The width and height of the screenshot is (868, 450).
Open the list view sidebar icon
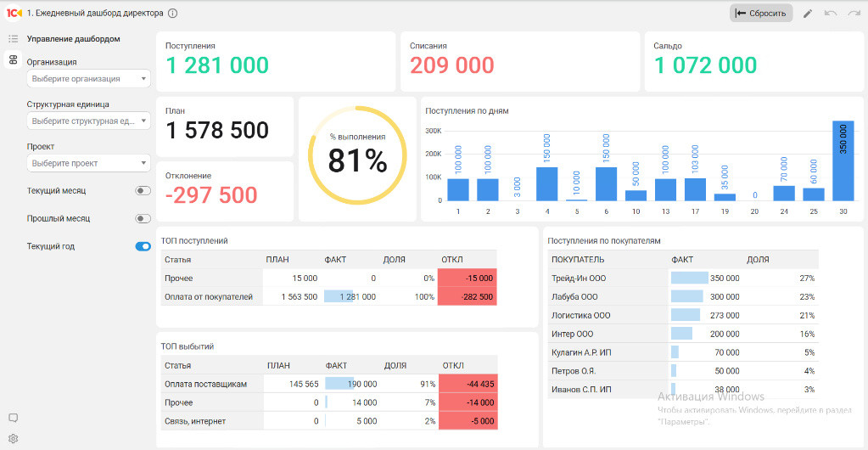[x=14, y=39]
